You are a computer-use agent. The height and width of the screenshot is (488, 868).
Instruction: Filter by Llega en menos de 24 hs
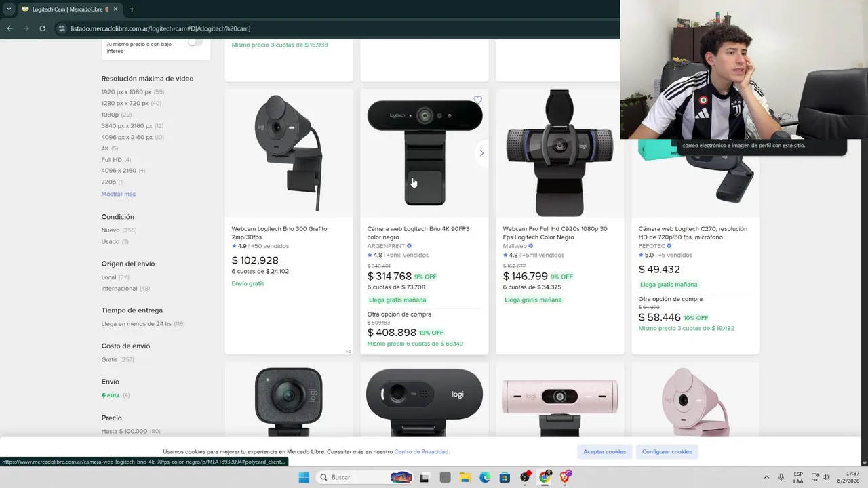tap(136, 324)
